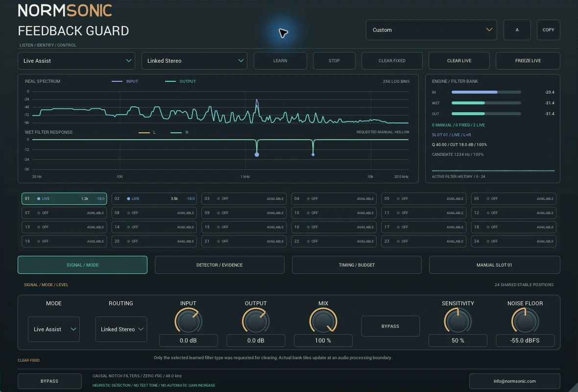Select filter slot 07 OFF
Viewport: 578px width, 392px height.
pyautogui.click(x=64, y=213)
